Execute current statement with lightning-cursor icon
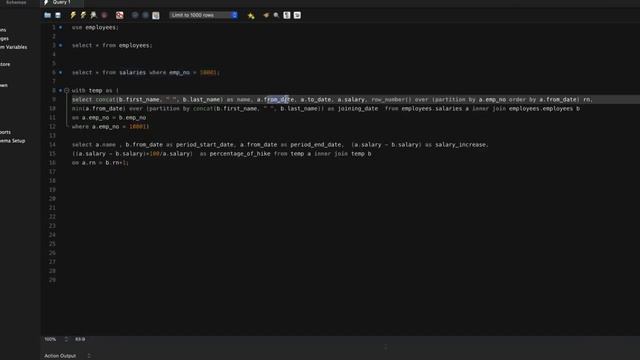 83,16
